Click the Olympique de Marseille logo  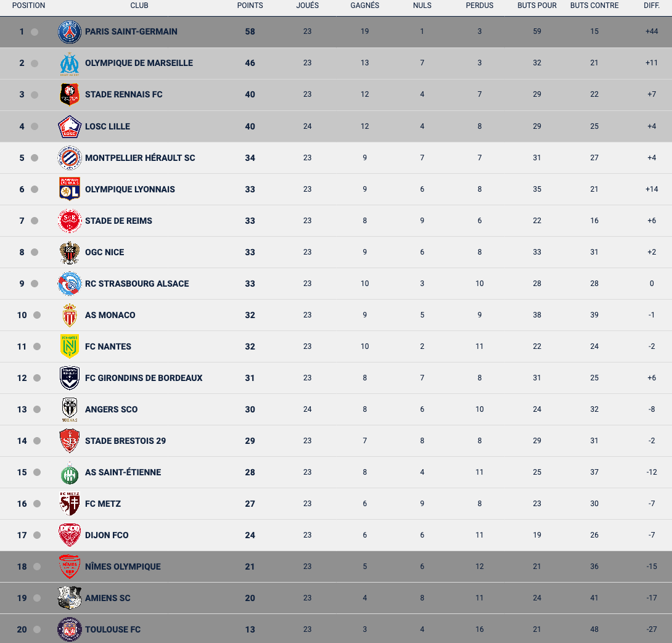70,63
